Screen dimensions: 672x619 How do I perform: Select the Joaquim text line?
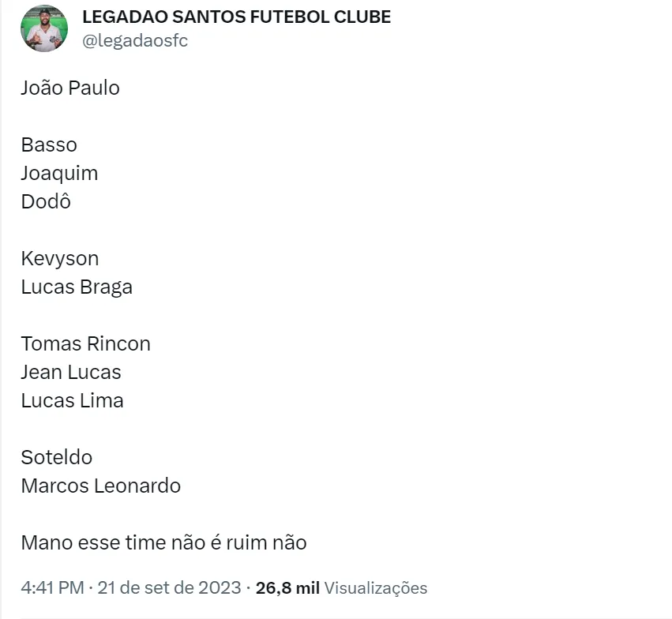pyautogui.click(x=59, y=173)
